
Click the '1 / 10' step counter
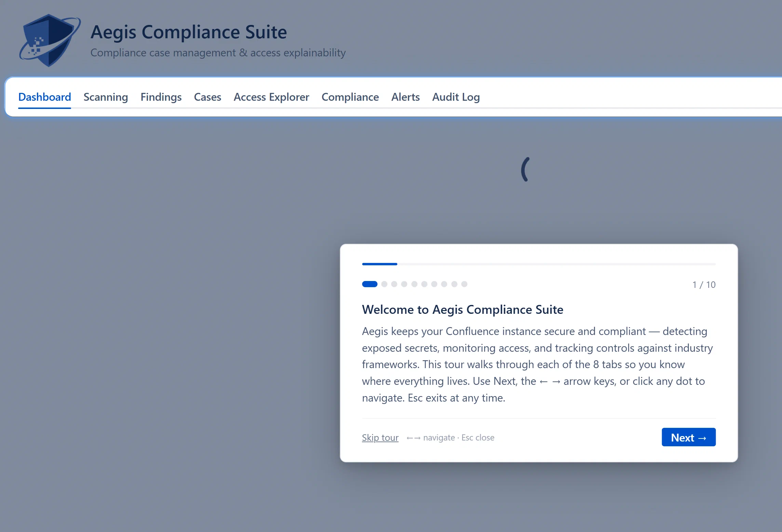[x=704, y=285]
